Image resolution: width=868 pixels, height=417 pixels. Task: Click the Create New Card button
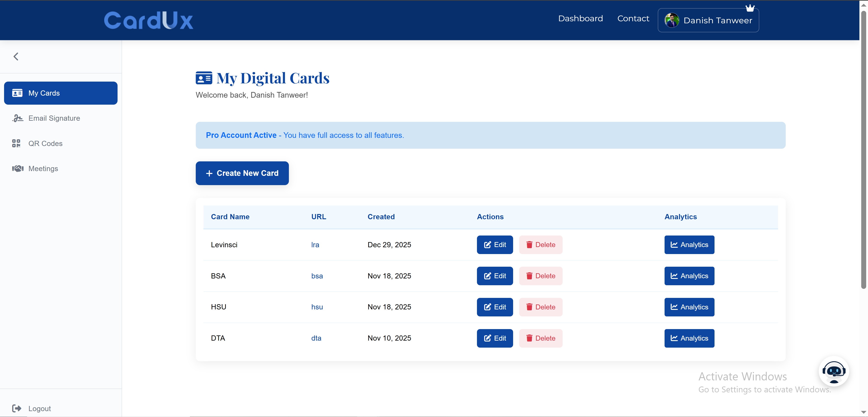pos(242,173)
